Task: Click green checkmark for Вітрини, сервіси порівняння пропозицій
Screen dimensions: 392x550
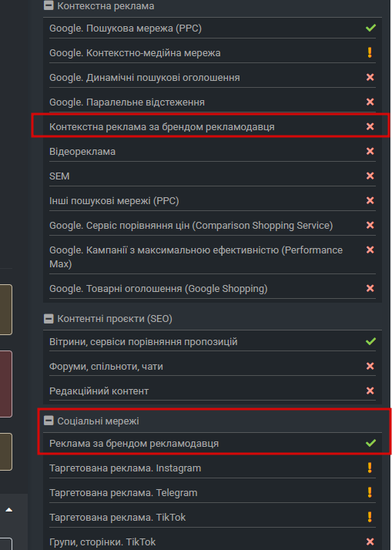Action: coord(370,341)
